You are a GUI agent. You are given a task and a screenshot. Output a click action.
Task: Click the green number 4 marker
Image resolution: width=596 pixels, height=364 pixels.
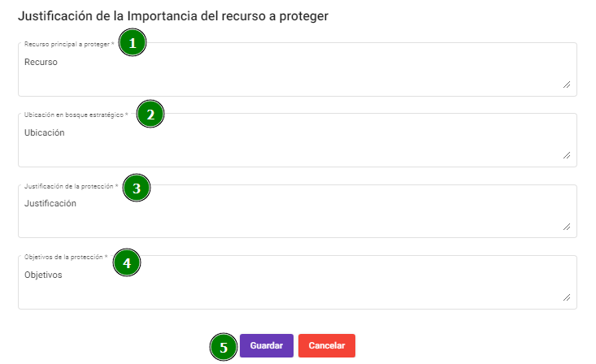click(127, 262)
